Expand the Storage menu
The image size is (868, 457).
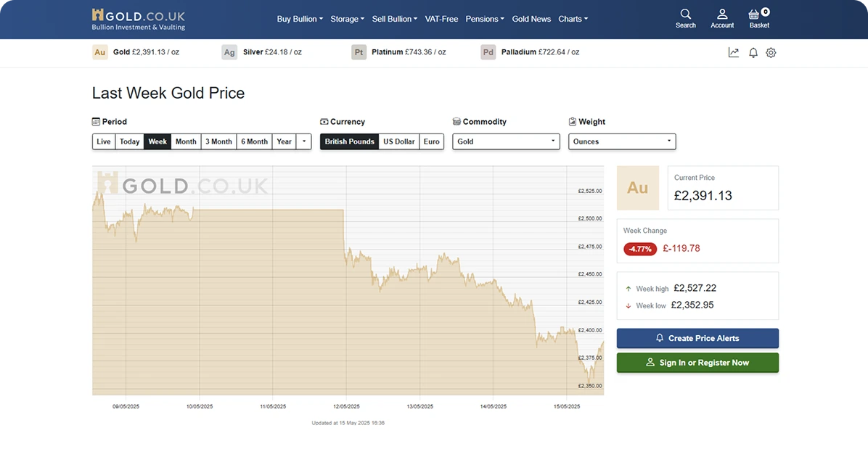tap(347, 19)
